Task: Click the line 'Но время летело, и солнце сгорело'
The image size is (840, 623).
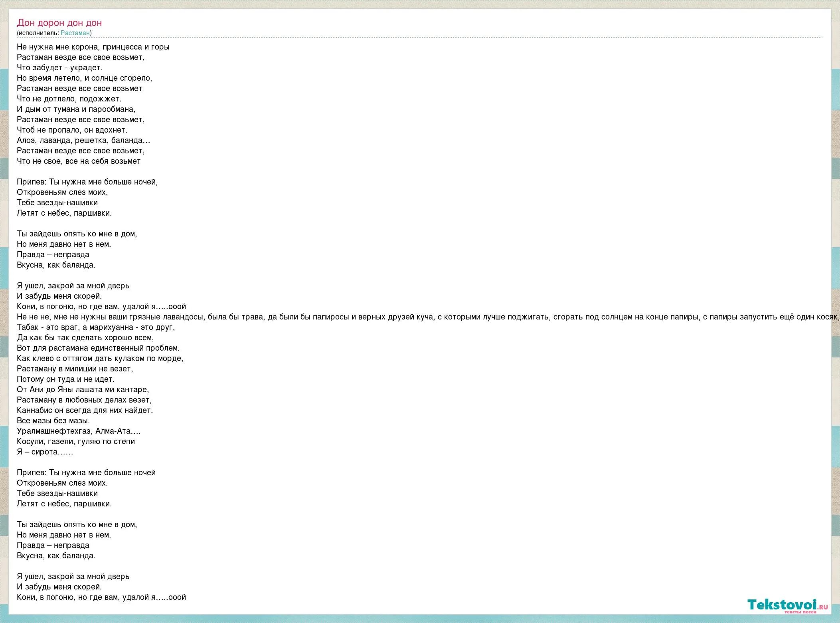Action: click(84, 78)
